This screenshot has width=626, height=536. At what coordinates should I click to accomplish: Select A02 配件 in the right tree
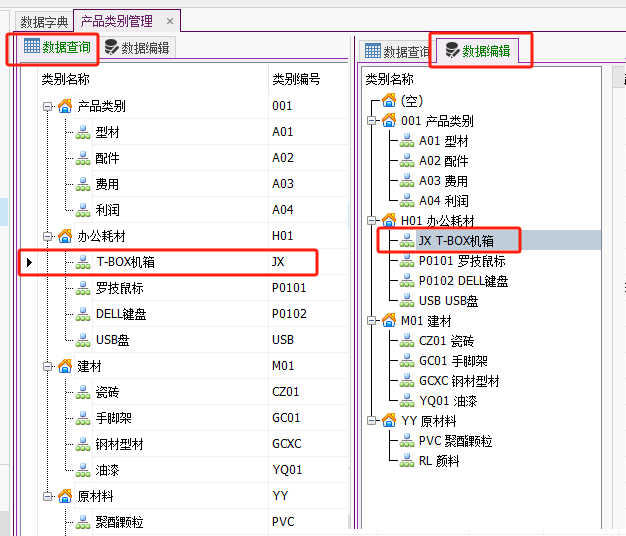(x=443, y=161)
